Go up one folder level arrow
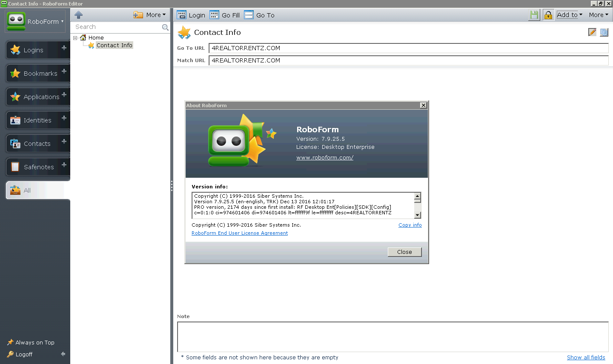Viewport: 613px width, 364px height. pyautogui.click(x=78, y=15)
